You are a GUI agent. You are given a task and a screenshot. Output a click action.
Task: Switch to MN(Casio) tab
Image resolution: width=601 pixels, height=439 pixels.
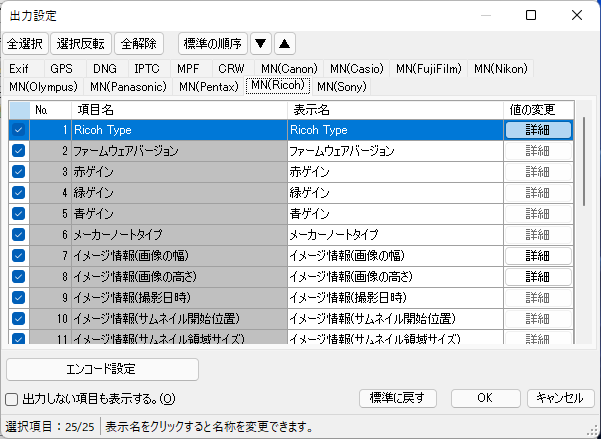click(357, 69)
